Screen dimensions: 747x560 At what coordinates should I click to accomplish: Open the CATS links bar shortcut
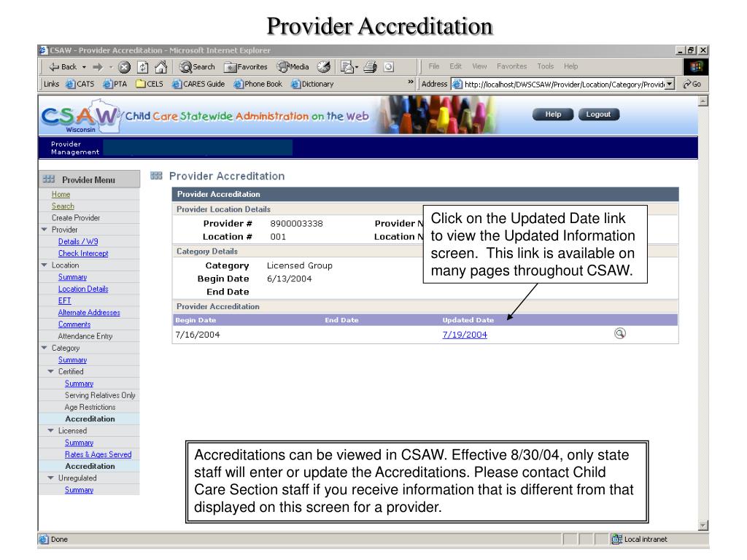(x=80, y=85)
